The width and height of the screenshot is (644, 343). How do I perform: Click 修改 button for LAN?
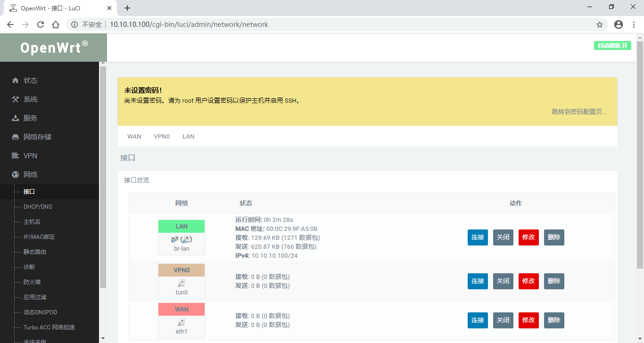coord(528,237)
